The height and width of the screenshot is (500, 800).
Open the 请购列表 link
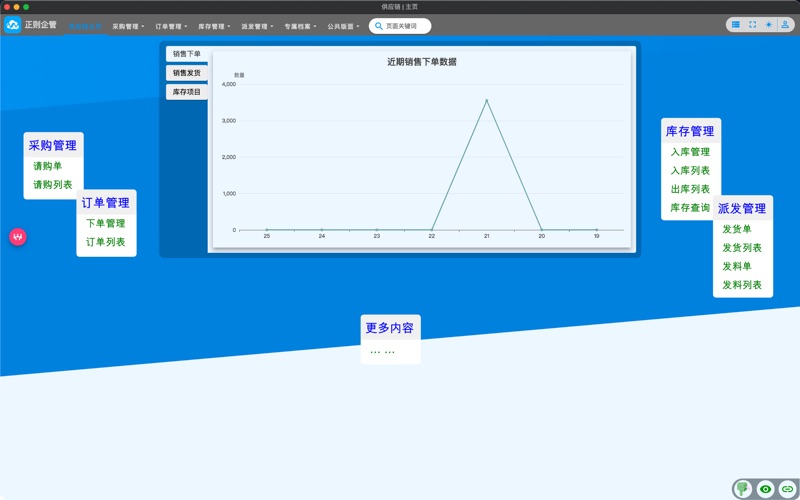[x=53, y=185]
